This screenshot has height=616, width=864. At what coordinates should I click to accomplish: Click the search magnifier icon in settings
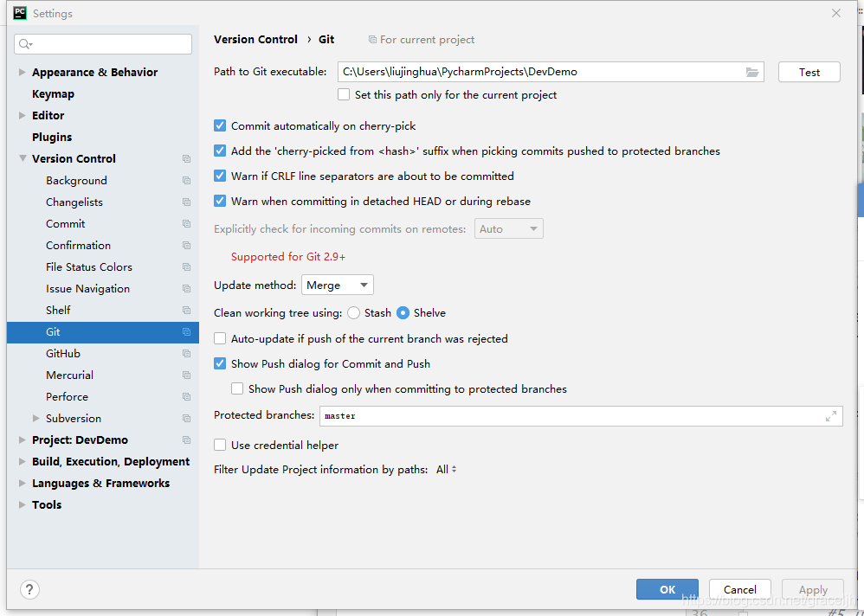(x=25, y=44)
